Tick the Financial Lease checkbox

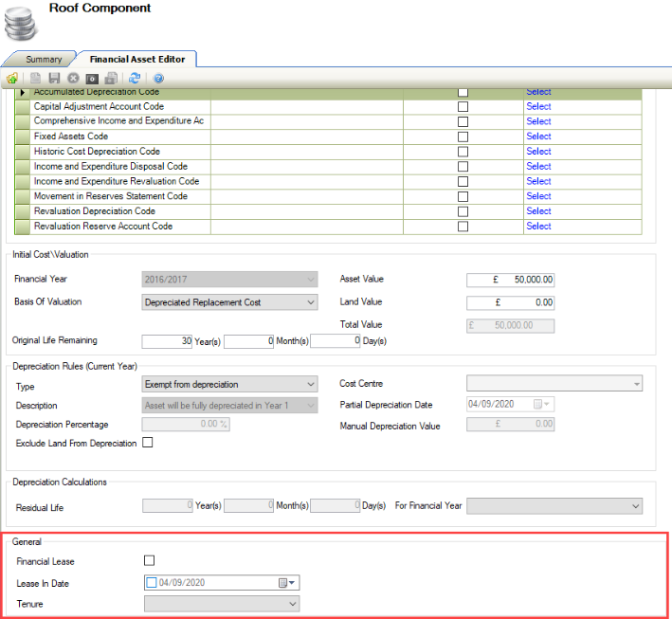pos(149,561)
